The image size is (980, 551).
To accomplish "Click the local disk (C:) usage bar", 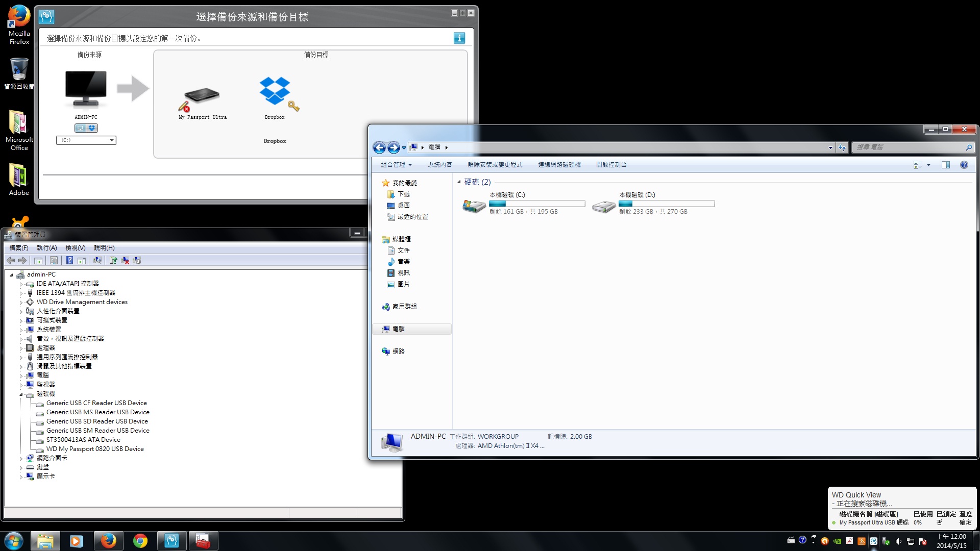I will coord(537,204).
